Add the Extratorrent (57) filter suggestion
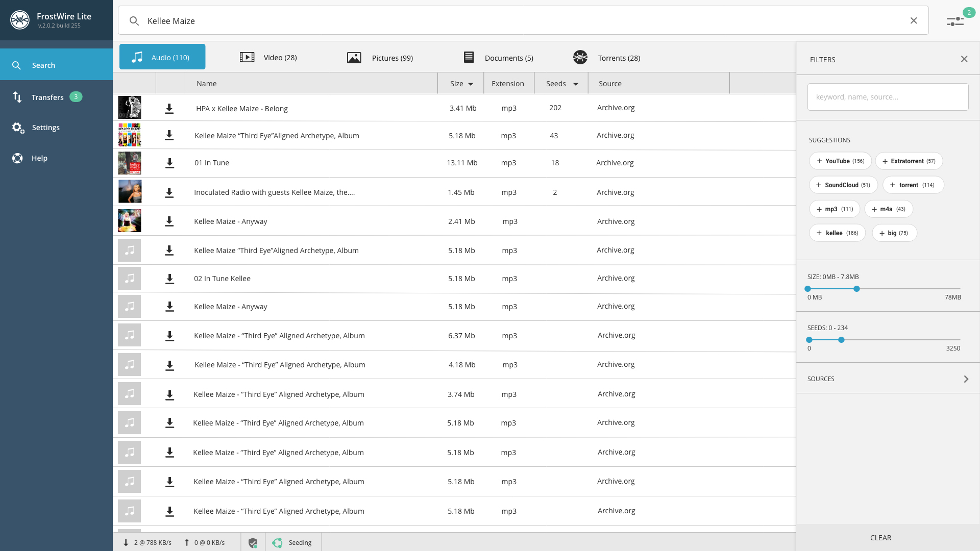This screenshot has width=980, height=551. point(909,161)
